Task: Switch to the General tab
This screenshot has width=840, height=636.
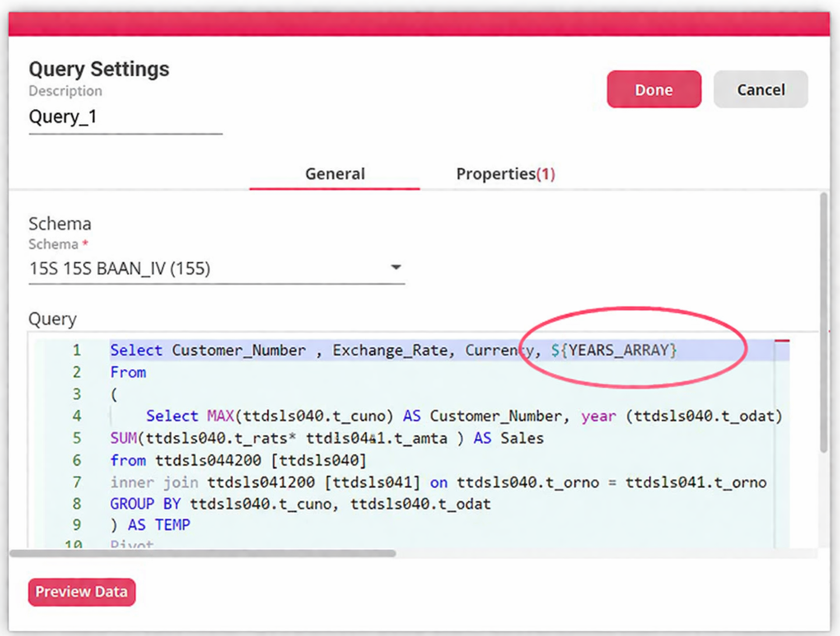Action: point(334,174)
